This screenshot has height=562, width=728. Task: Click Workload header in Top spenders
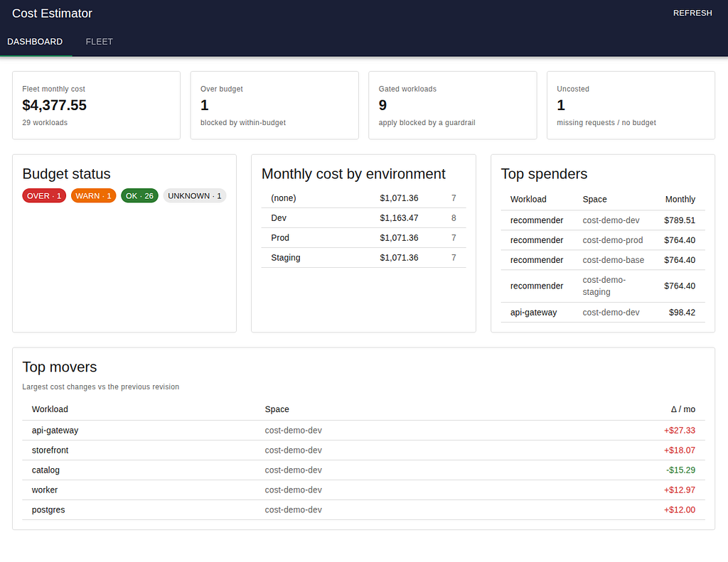(x=528, y=199)
